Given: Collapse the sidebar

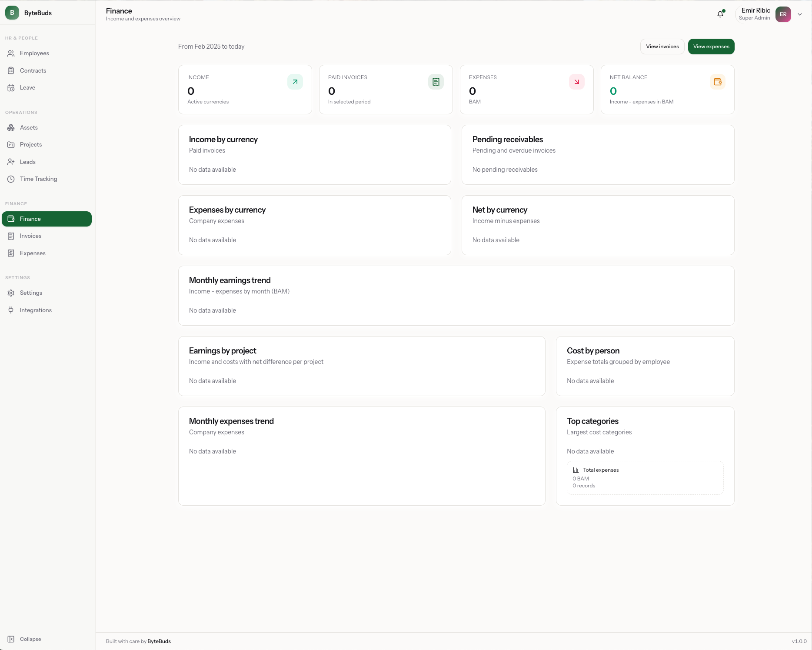Looking at the screenshot, I should 24,639.
